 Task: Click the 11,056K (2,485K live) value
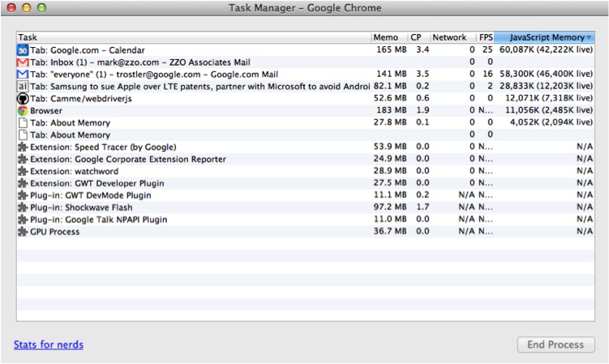tap(549, 110)
